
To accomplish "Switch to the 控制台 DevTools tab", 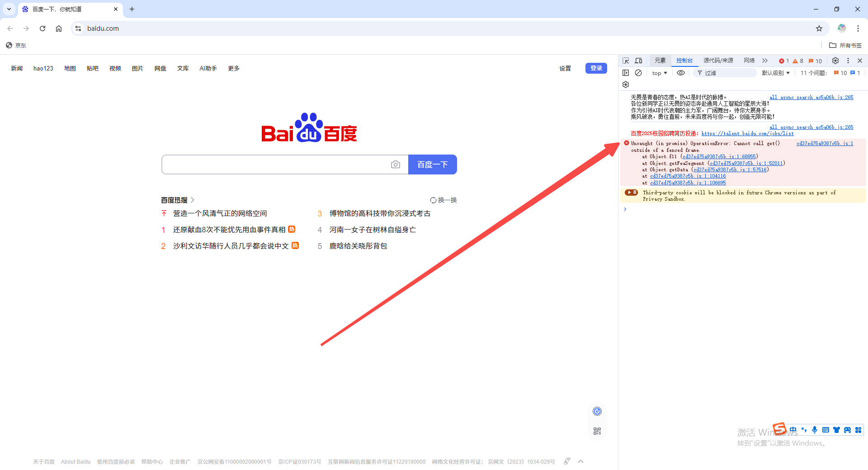I will coord(684,61).
